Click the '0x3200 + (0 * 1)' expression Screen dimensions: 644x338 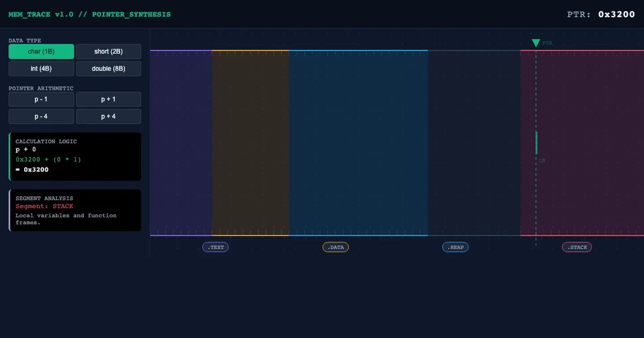click(x=48, y=159)
